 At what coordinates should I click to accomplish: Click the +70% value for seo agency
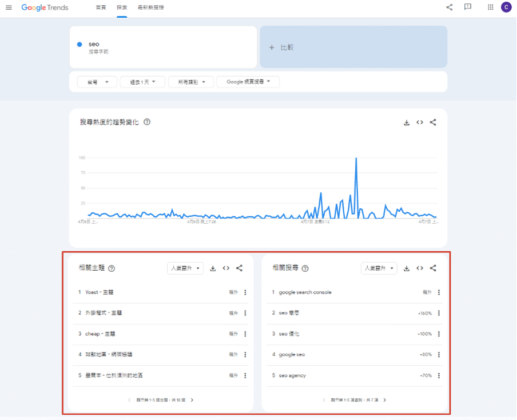tap(425, 375)
